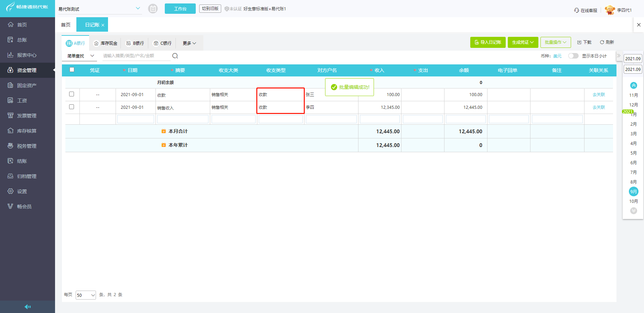Image resolution: width=644 pixels, height=313 pixels.
Task: Check the row for 张三
Action: tap(72, 94)
